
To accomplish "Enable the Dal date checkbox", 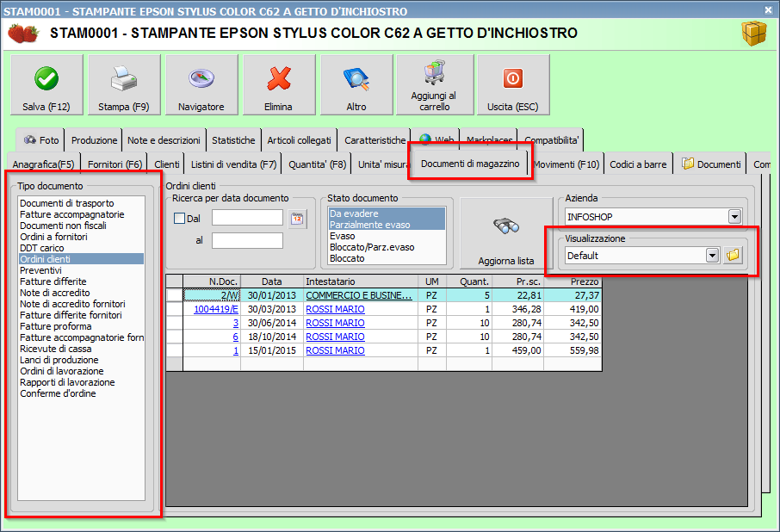I will 179,219.
